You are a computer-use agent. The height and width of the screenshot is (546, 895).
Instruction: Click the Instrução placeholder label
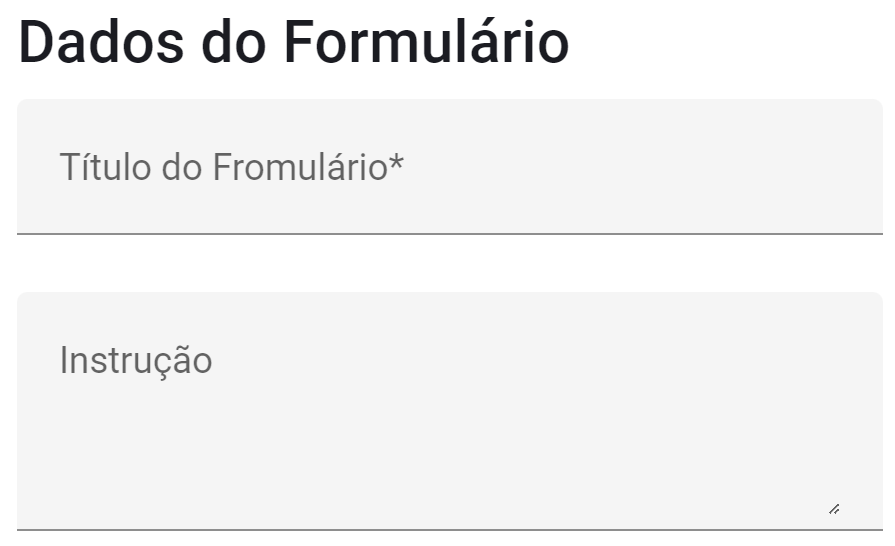136,360
